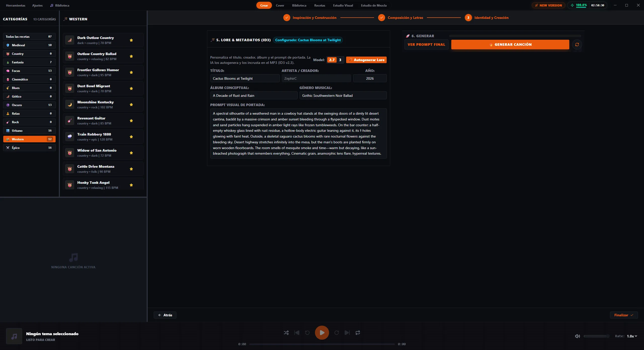Viewport: 644px width, 350px height.
Task: Open the Herramientas menu
Action: [x=16, y=5]
